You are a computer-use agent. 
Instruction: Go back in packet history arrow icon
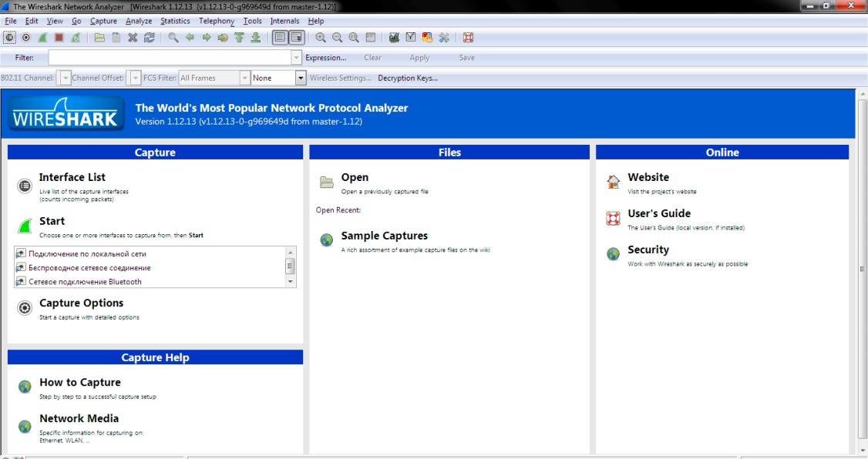(x=190, y=38)
